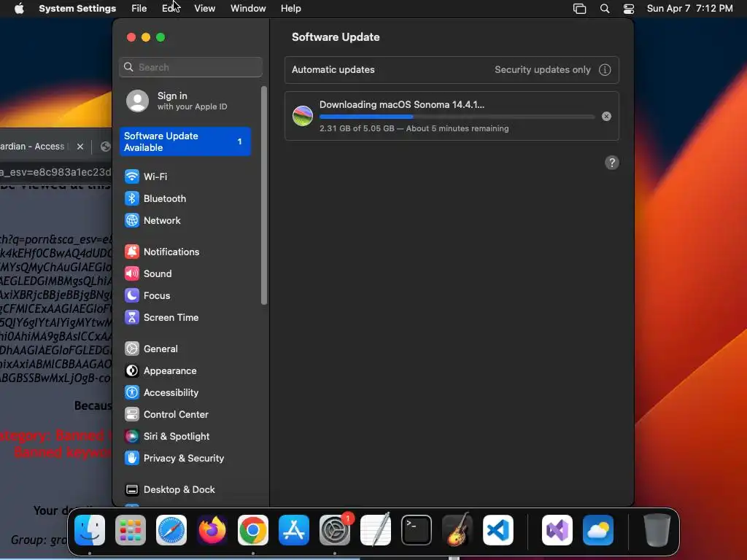Select Software Update Available in the sidebar
This screenshot has height=560, width=747.
[x=185, y=141]
